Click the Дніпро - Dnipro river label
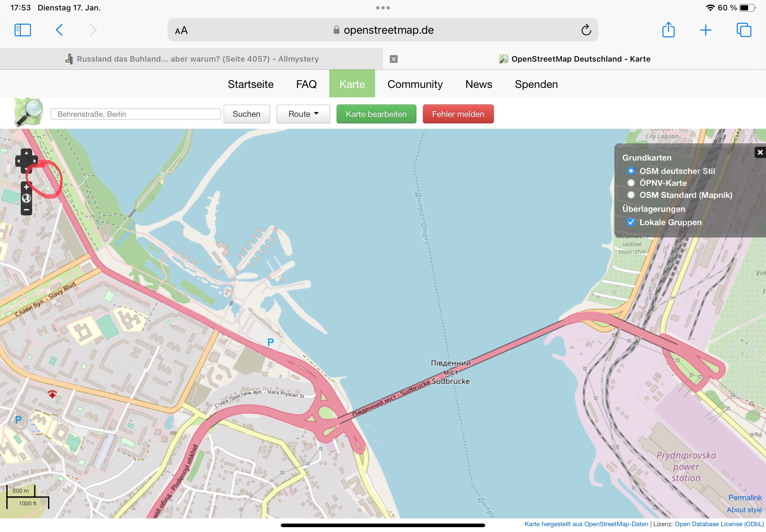This screenshot has width=766, height=532. coord(421,219)
